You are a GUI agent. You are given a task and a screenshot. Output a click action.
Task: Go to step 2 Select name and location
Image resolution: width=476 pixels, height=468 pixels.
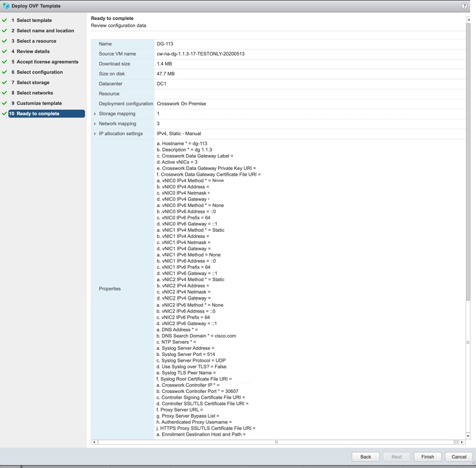tap(43, 30)
